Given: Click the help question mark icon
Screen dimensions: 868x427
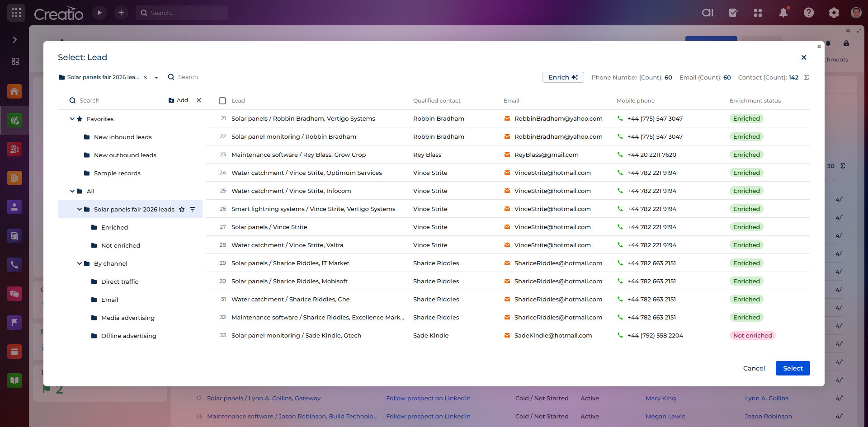Looking at the screenshot, I should tap(808, 13).
